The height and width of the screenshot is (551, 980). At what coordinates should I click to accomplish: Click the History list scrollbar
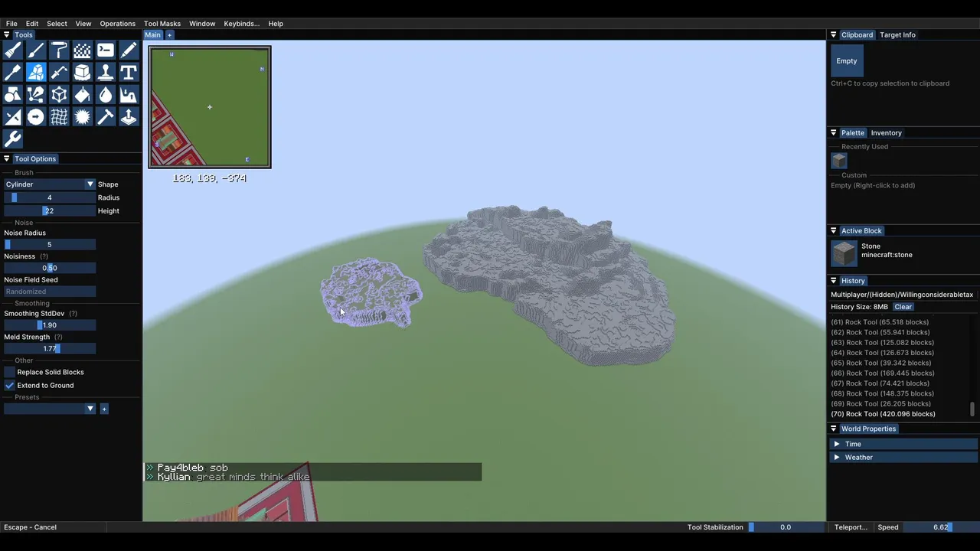point(974,409)
